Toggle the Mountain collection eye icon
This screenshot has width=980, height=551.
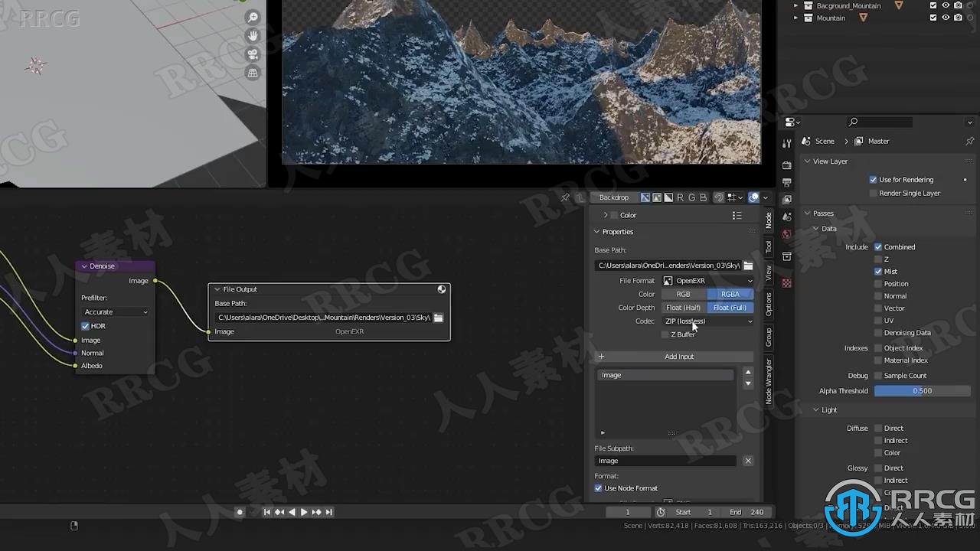point(946,18)
